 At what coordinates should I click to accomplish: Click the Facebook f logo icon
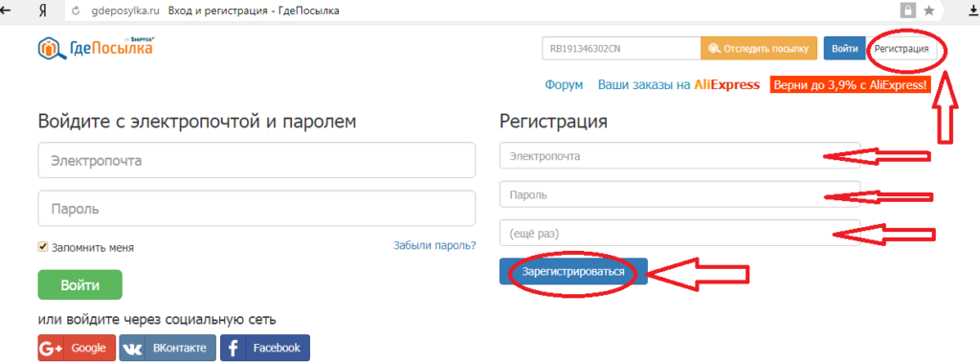pyautogui.click(x=233, y=349)
